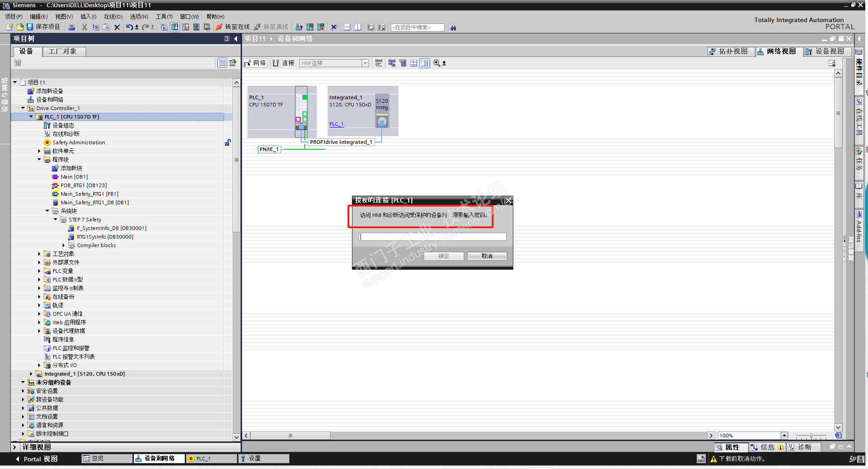The width and height of the screenshot is (868, 469).
Task: Click the Safety Administration lock icon
Action: coord(228,143)
